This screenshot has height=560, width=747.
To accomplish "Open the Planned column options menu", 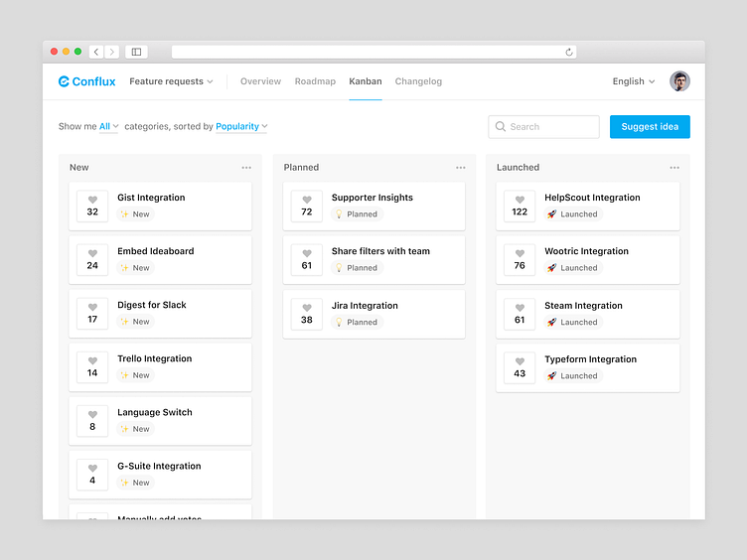I will pyautogui.click(x=460, y=168).
